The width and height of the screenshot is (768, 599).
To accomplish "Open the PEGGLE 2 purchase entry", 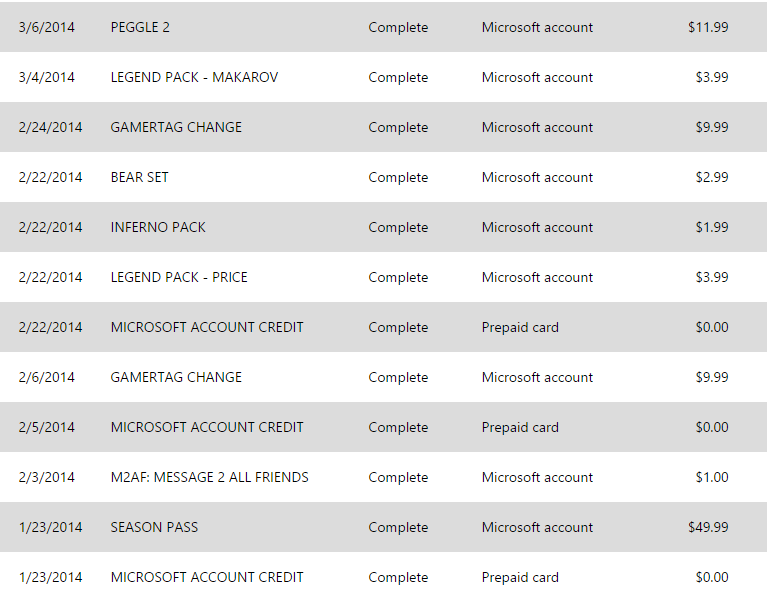I will pos(140,27).
